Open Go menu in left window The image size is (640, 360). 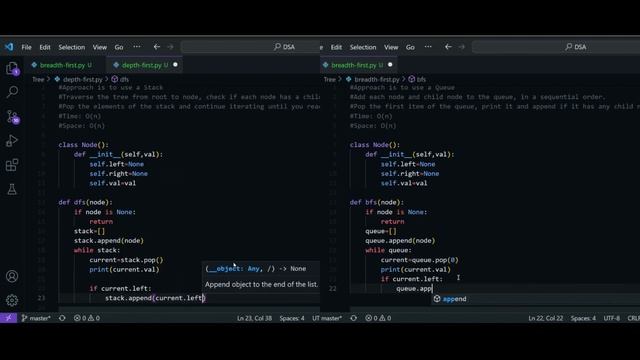(x=119, y=47)
